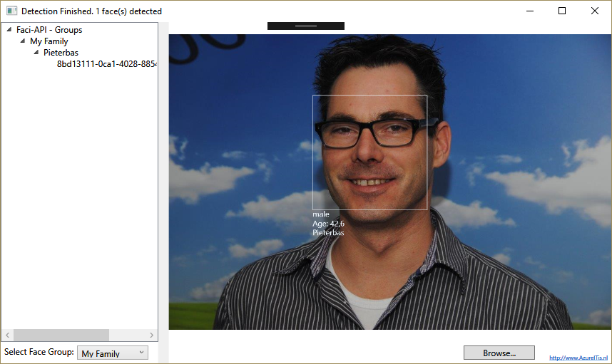Select the Pieterbas person in the tree
612x364 pixels.
tap(61, 53)
